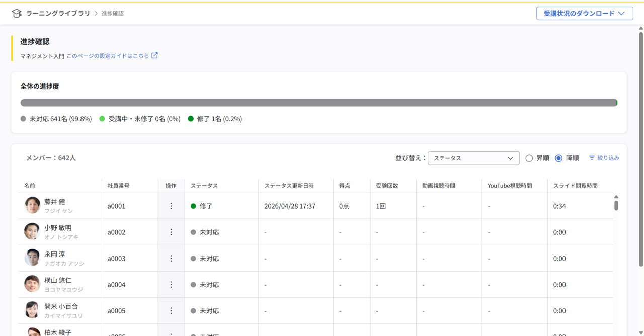The width and height of the screenshot is (644, 336).
Task: Expand the 受講状況のダウンロード dropdown button
Action: tap(585, 14)
